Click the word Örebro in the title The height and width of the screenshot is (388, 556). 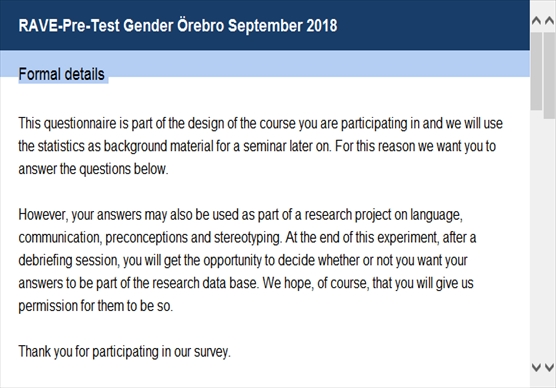pos(200,26)
